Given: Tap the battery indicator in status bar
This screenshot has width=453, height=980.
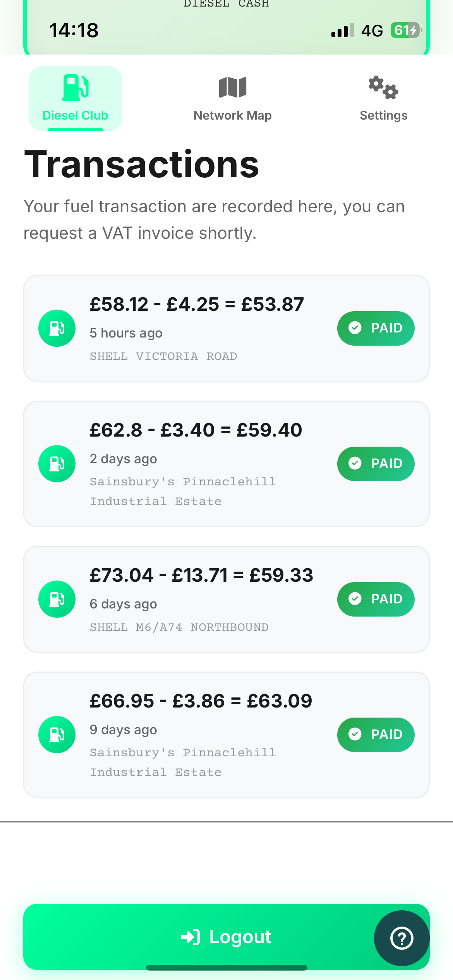Looking at the screenshot, I should point(405,30).
